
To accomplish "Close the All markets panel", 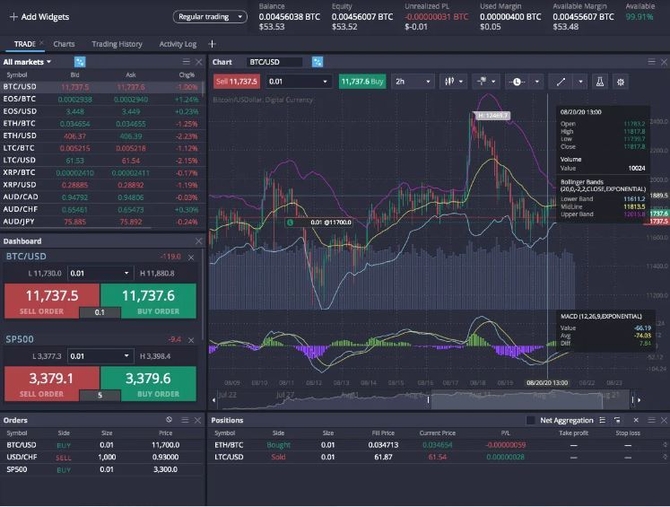I will coord(200,61).
